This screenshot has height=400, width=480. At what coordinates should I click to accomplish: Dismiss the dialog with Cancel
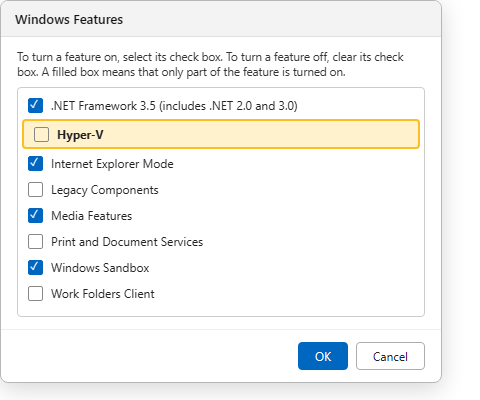390,356
